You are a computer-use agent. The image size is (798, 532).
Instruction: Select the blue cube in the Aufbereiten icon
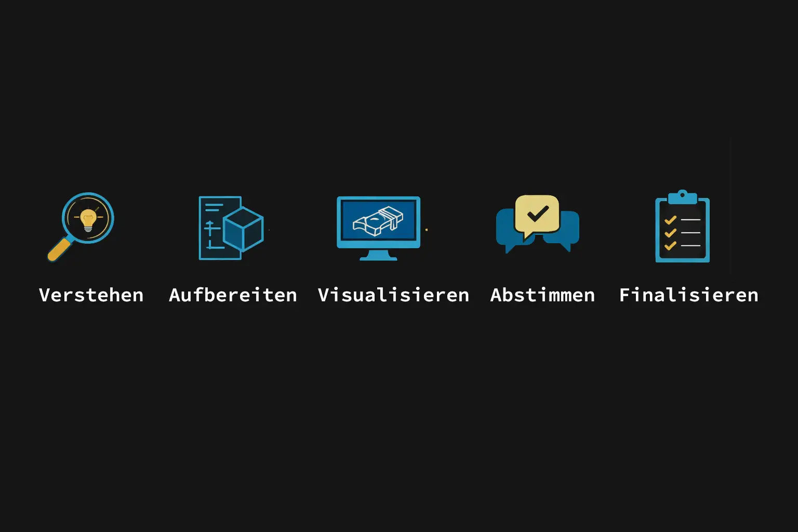(244, 229)
